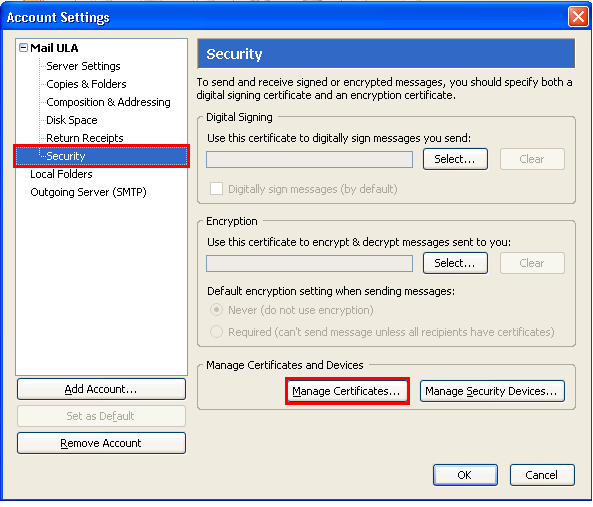Open Manage Security Devices dialog
This screenshot has width=593, height=507.
pyautogui.click(x=492, y=391)
